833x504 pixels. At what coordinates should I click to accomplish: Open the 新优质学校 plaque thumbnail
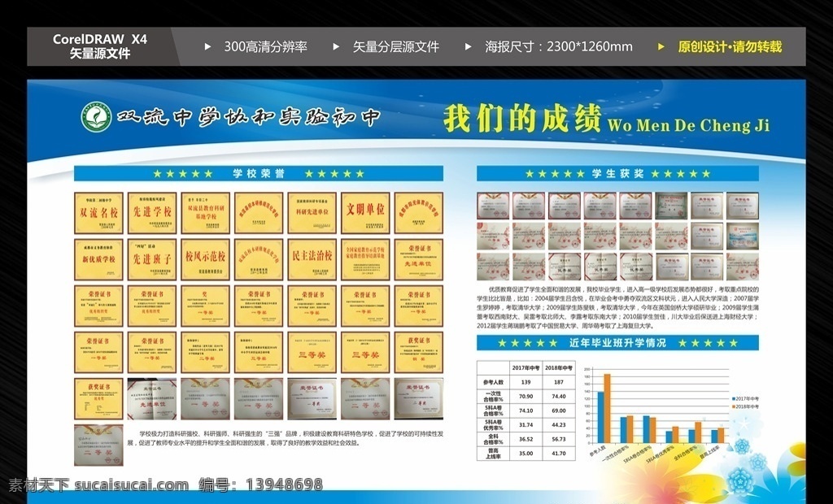click(x=98, y=259)
